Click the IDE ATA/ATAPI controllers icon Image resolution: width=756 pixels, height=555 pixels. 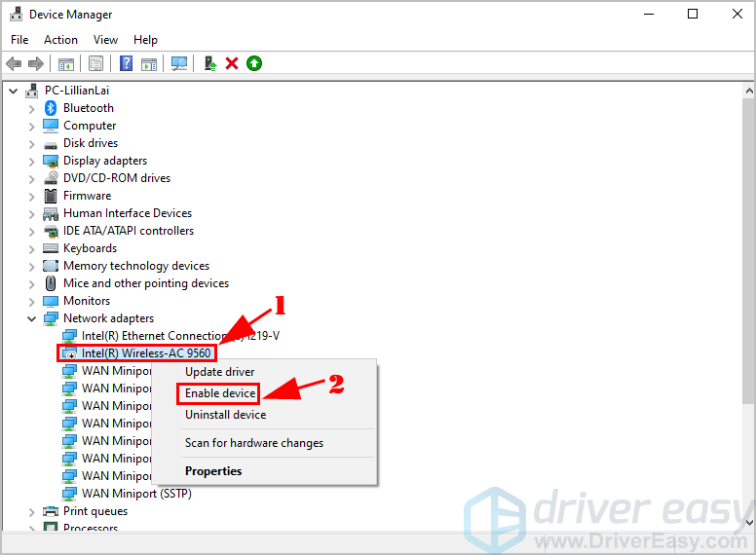point(51,232)
